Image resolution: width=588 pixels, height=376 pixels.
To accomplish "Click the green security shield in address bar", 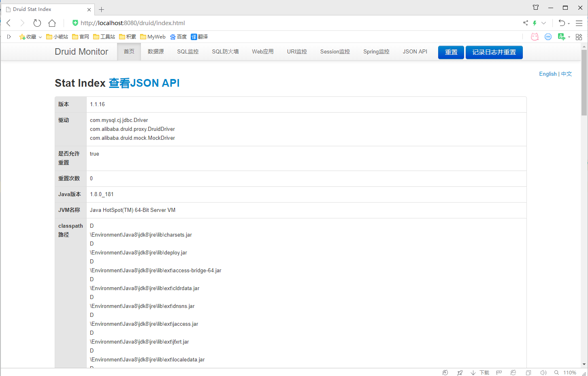I will pos(75,23).
